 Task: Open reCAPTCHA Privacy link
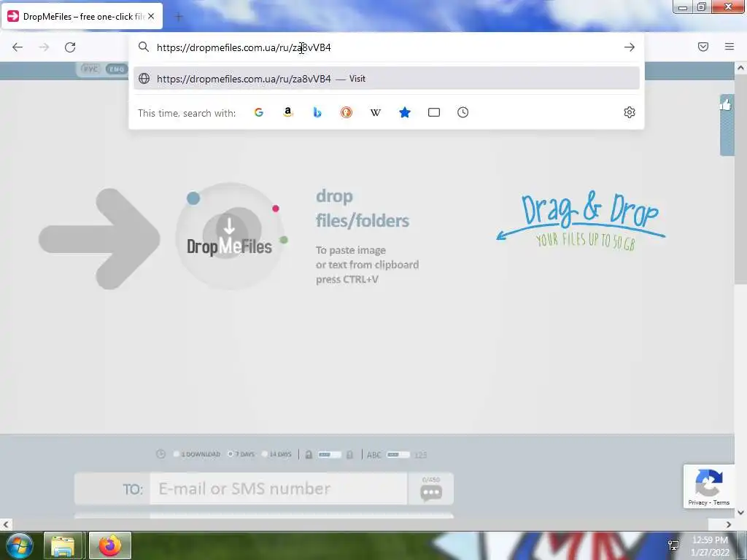697,502
